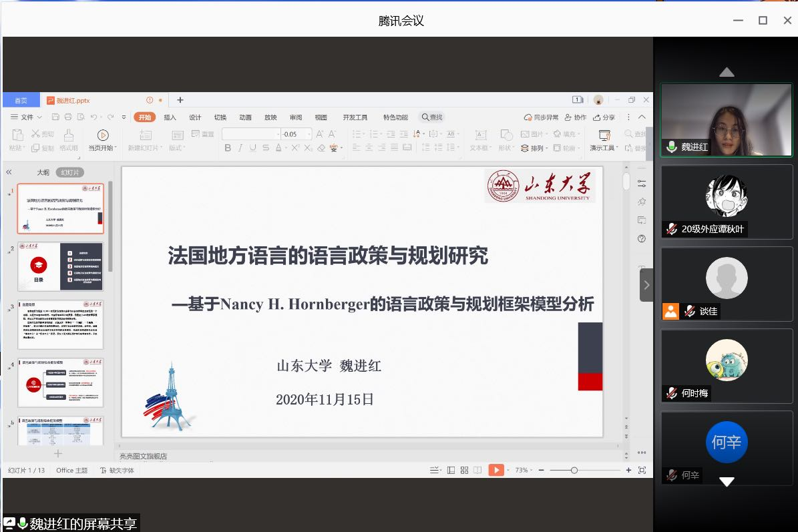This screenshot has height=532, width=798.
Task: Add new slide with plus below thumbnails
Action: pos(58,453)
